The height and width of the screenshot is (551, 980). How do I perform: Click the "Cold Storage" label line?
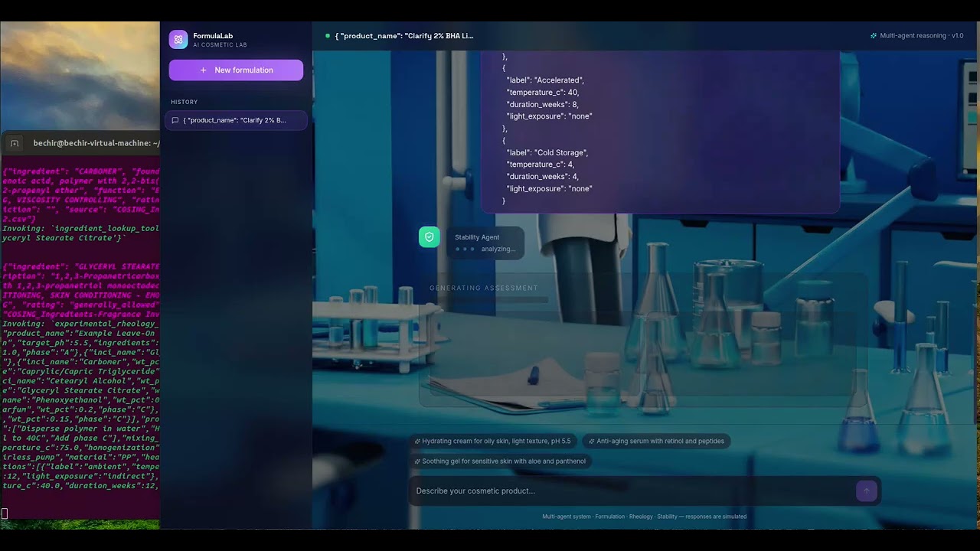[x=547, y=153]
